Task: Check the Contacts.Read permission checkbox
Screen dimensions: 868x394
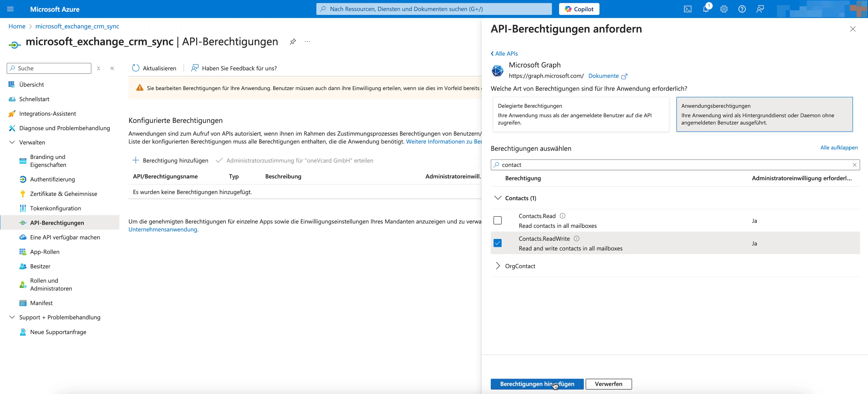Action: point(497,220)
